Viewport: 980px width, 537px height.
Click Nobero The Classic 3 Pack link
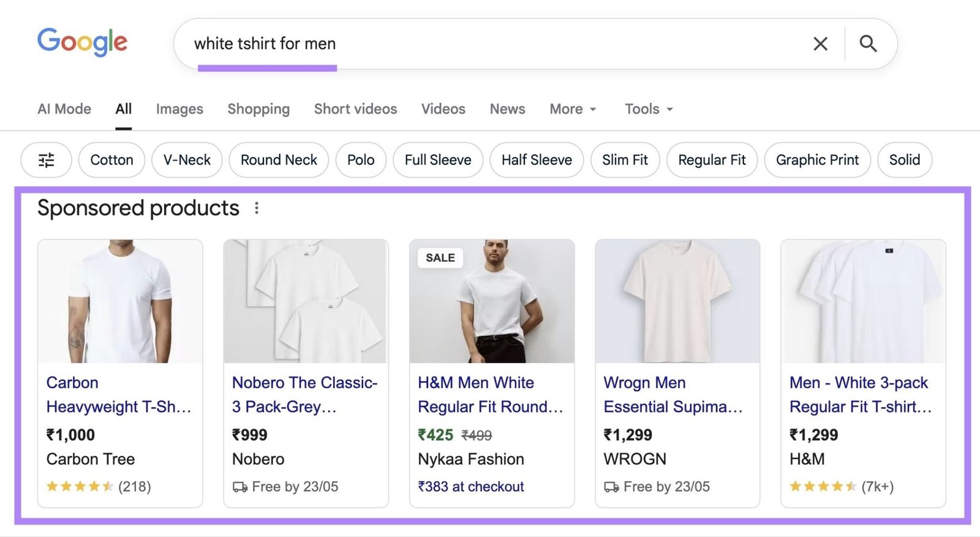tap(304, 395)
